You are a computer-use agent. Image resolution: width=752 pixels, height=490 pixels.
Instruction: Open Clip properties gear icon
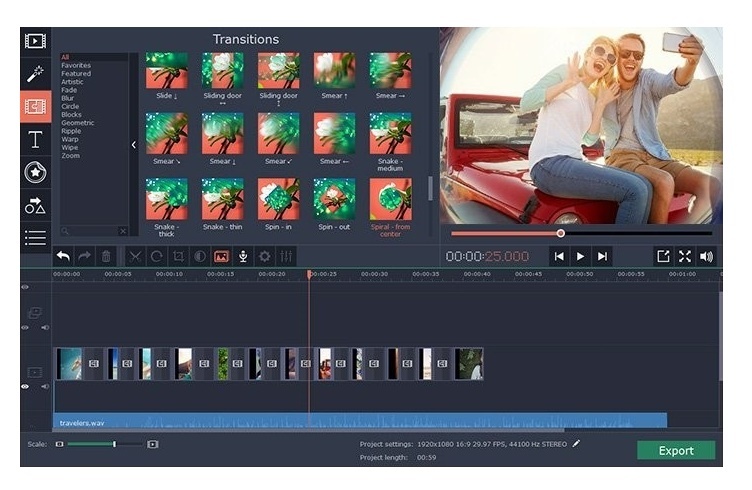265,257
